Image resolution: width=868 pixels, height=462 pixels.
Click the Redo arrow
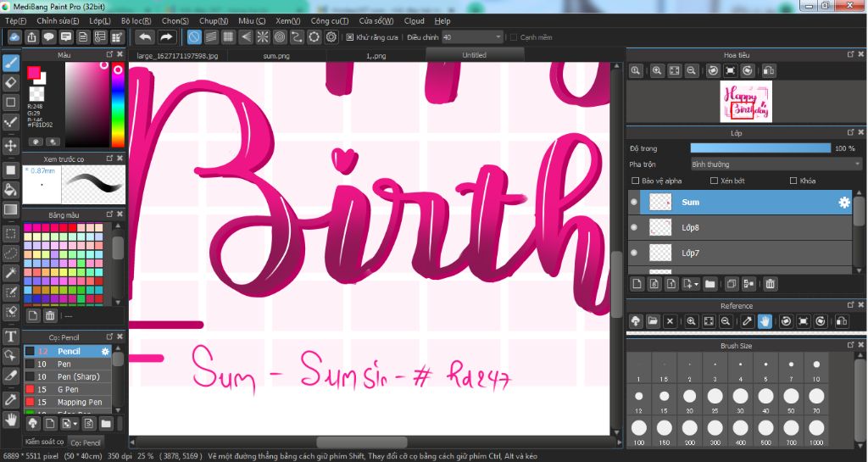166,37
